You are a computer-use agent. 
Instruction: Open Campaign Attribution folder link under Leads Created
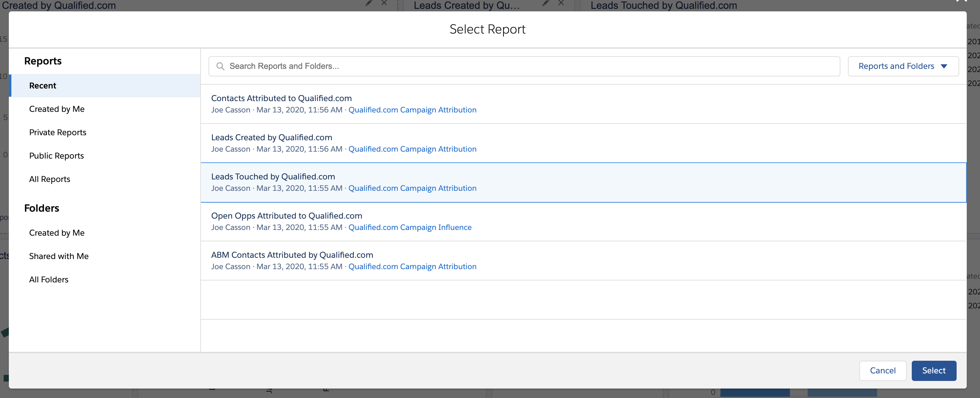412,149
